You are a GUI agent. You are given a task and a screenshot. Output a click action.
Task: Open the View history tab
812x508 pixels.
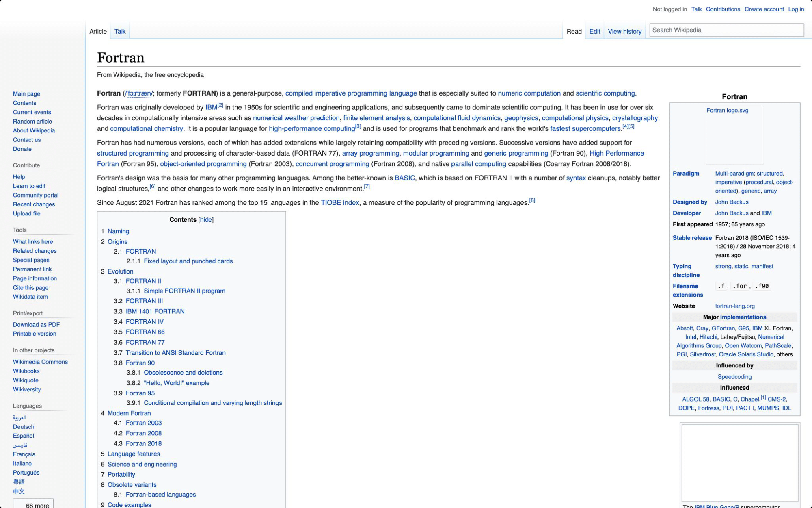pos(624,31)
